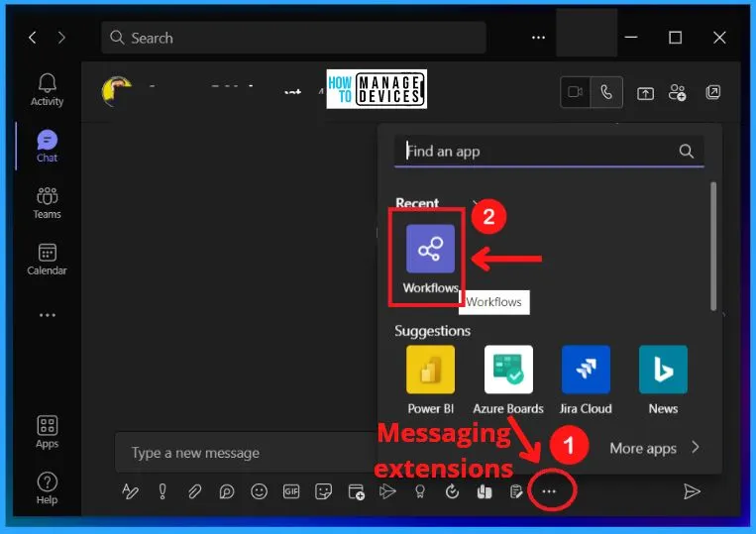Open the Stream icon in toolbar
The height and width of the screenshot is (534, 756).
pos(387,491)
